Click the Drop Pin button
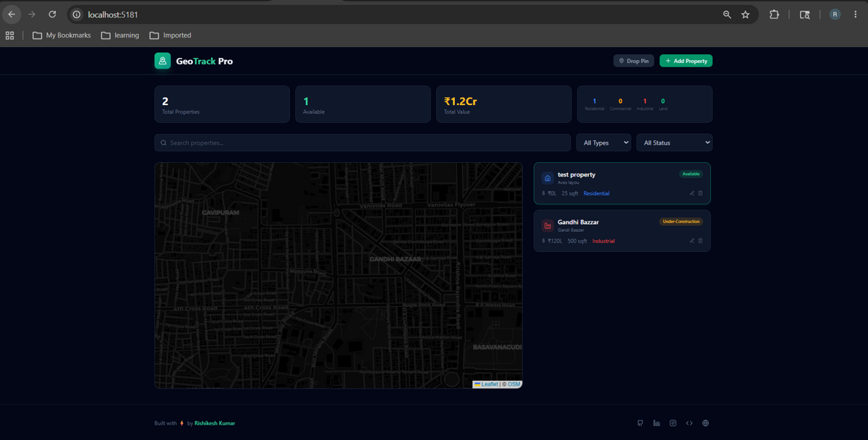The width and height of the screenshot is (868, 440). click(x=634, y=61)
